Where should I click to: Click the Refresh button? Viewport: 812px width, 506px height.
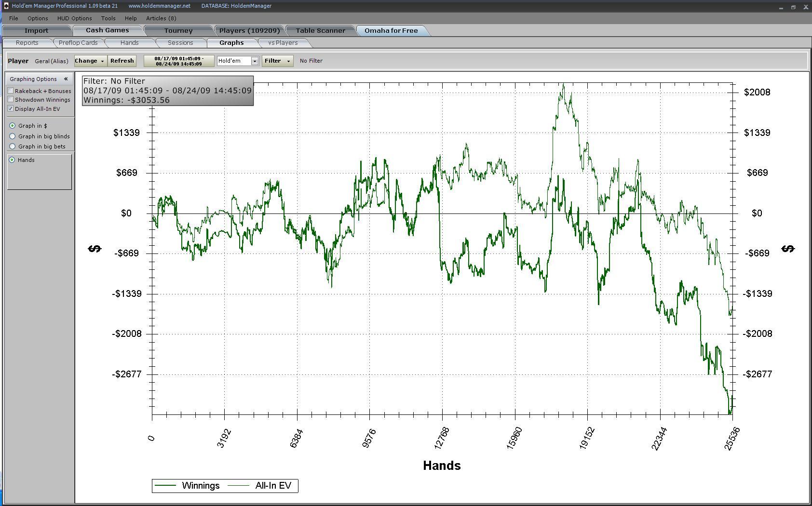pos(122,61)
